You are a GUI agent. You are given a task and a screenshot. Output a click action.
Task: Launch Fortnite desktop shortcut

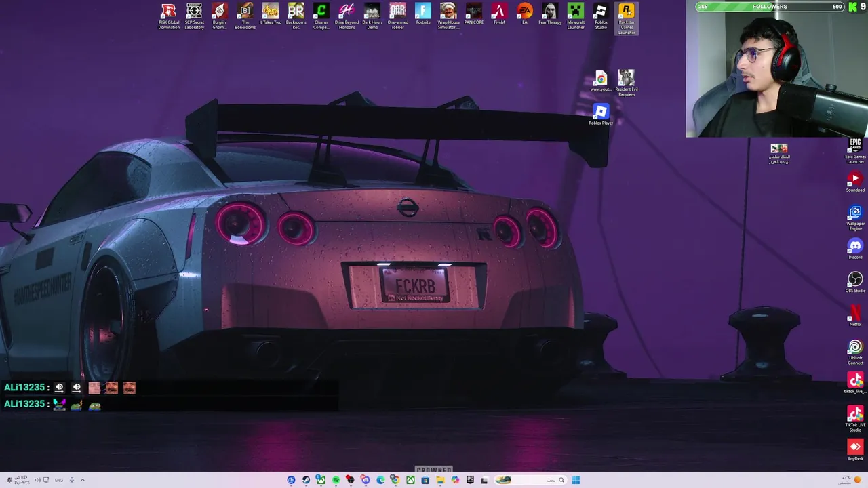423,14
